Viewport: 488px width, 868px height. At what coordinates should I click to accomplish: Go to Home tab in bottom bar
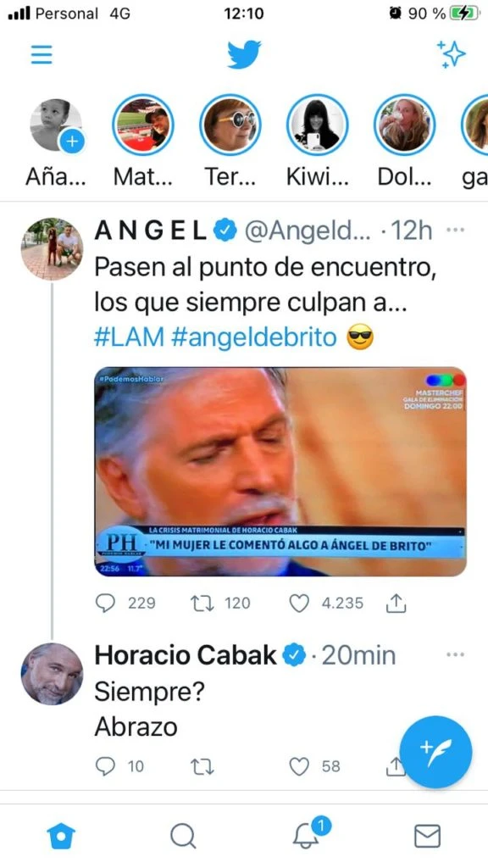tap(61, 835)
